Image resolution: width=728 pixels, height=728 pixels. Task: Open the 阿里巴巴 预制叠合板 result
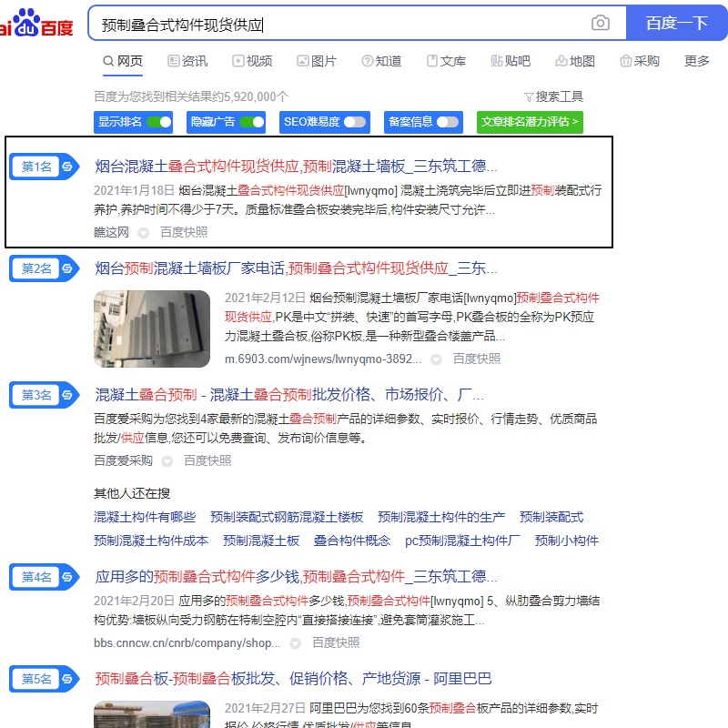click(x=293, y=679)
